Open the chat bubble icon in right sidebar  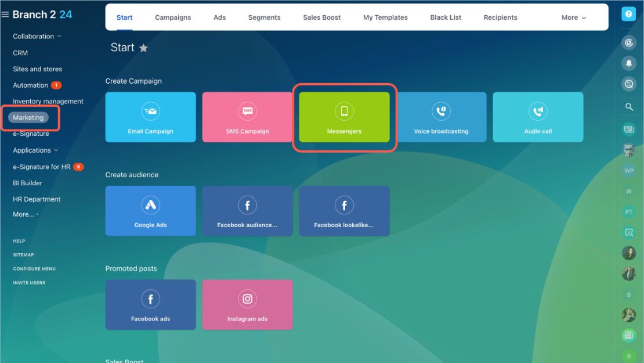pos(629,84)
